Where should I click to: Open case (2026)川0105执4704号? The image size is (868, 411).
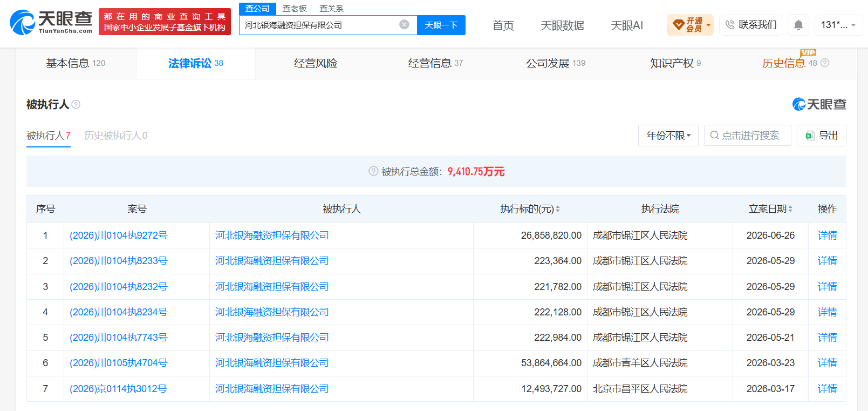coord(118,363)
